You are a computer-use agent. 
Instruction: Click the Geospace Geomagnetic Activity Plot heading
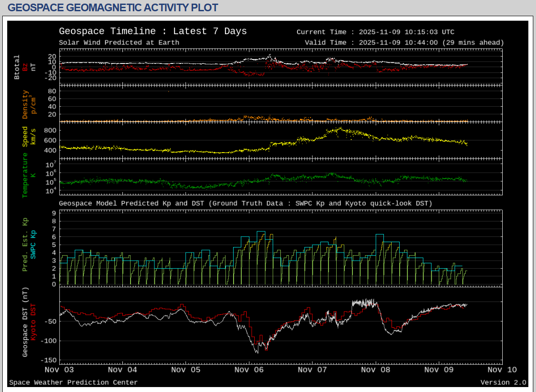pyautogui.click(x=113, y=8)
